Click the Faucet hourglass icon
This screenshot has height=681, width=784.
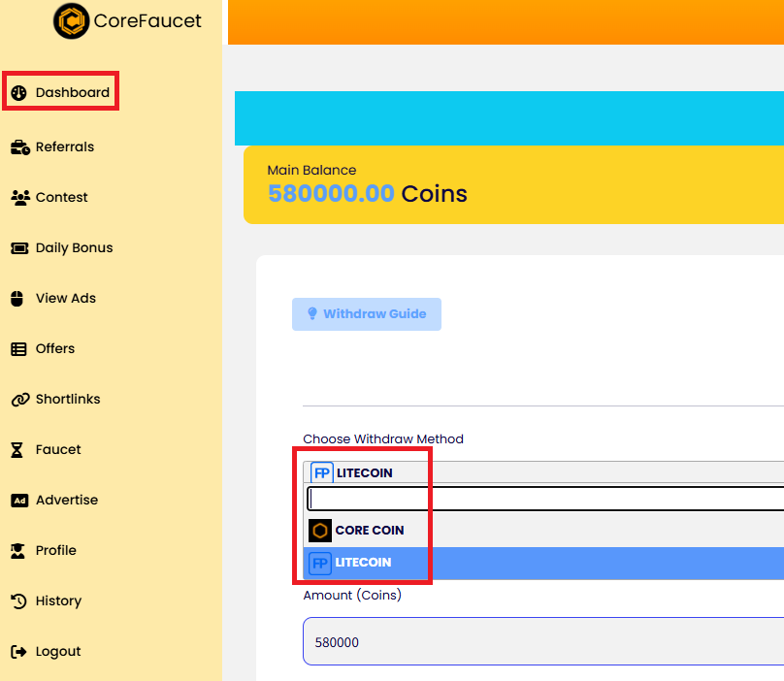17,450
